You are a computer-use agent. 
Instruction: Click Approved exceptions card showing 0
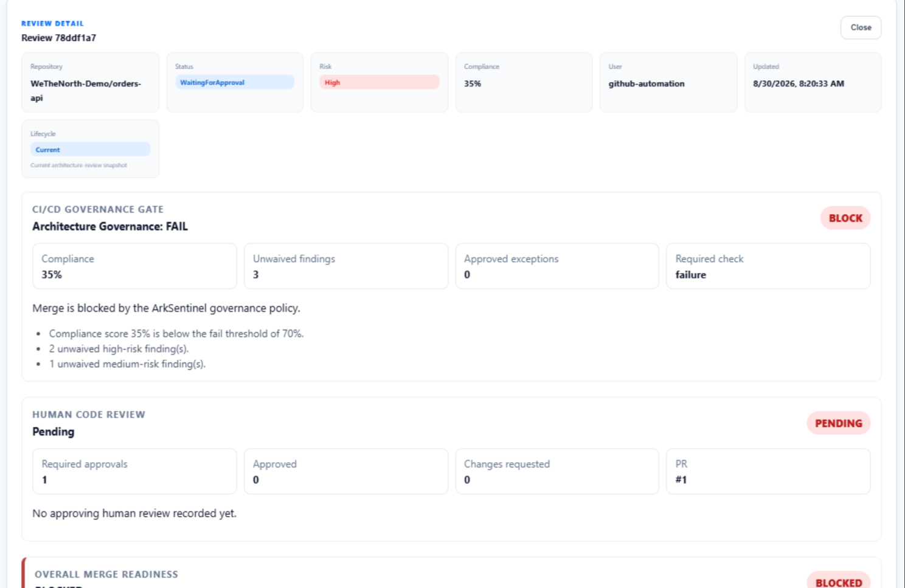pos(557,266)
